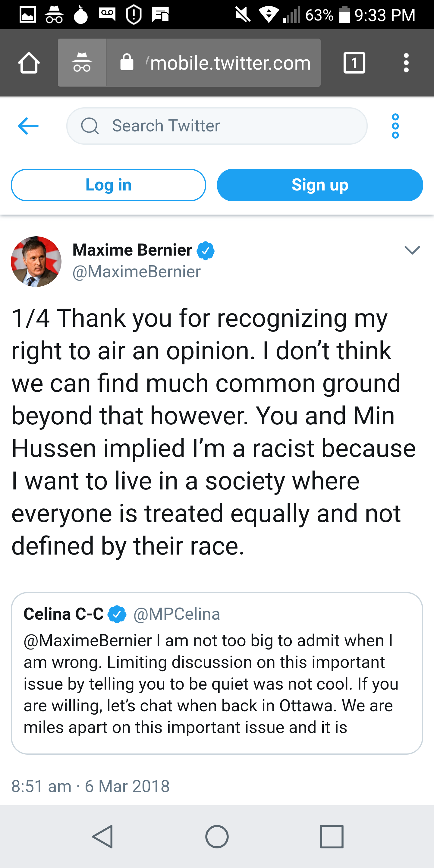Tap the incognito icon in address bar
434x868 pixels.
pos(82,63)
